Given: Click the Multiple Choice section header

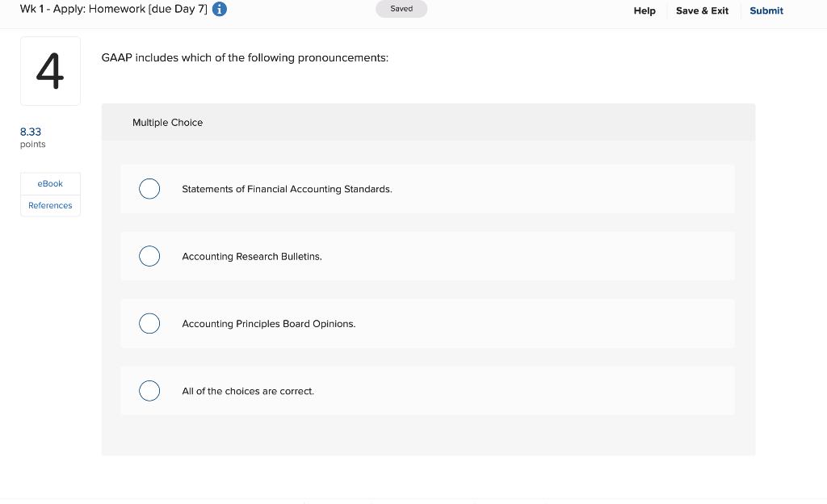Looking at the screenshot, I should click(167, 122).
